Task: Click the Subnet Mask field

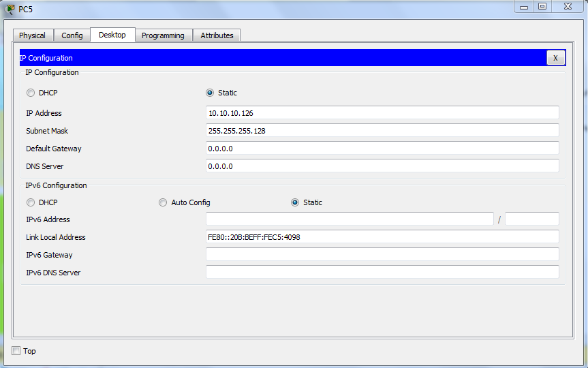Action: 382,131
